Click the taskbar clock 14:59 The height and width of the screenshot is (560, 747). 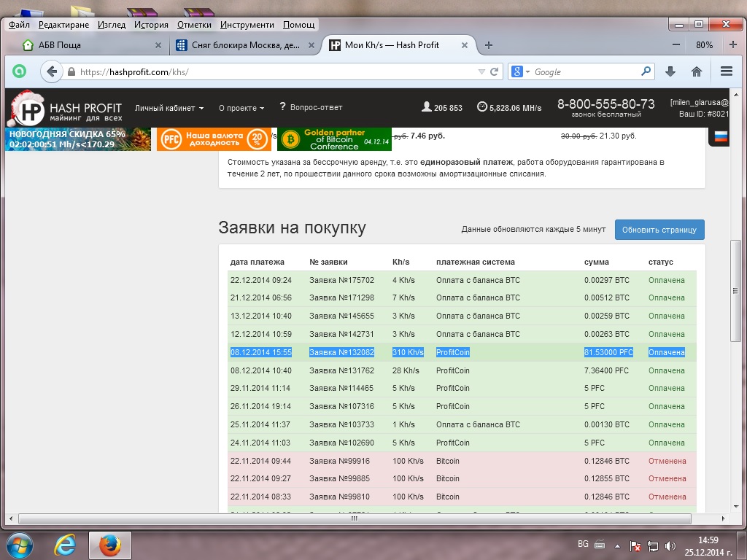pyautogui.click(x=708, y=540)
